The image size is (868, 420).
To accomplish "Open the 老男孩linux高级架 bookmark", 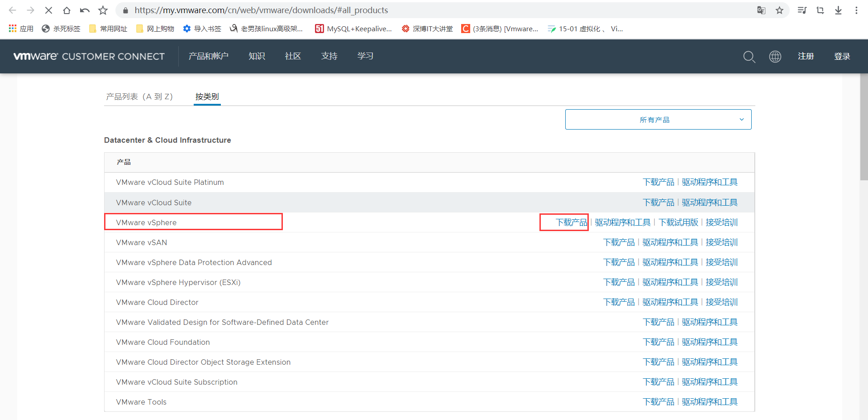I will tap(266, 29).
